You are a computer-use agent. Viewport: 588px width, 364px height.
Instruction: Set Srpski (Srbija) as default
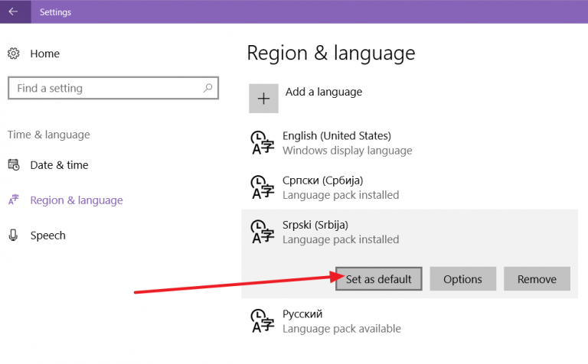point(379,279)
